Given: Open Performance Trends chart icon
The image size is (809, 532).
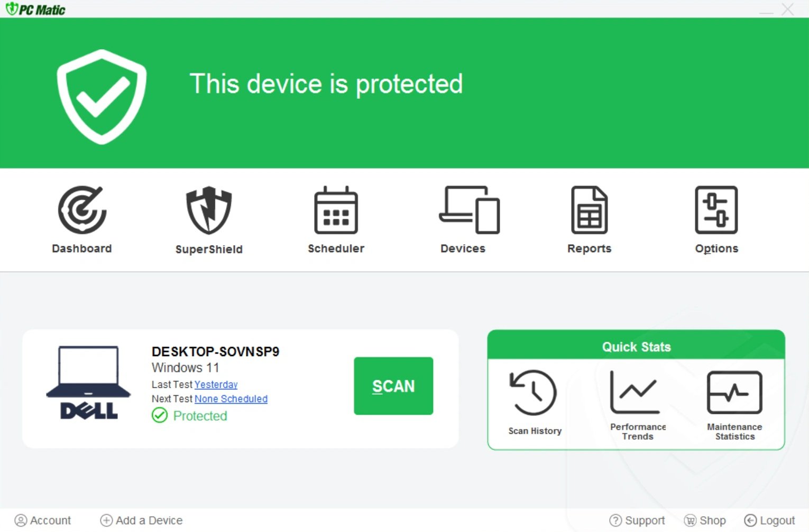Looking at the screenshot, I should pyautogui.click(x=636, y=393).
